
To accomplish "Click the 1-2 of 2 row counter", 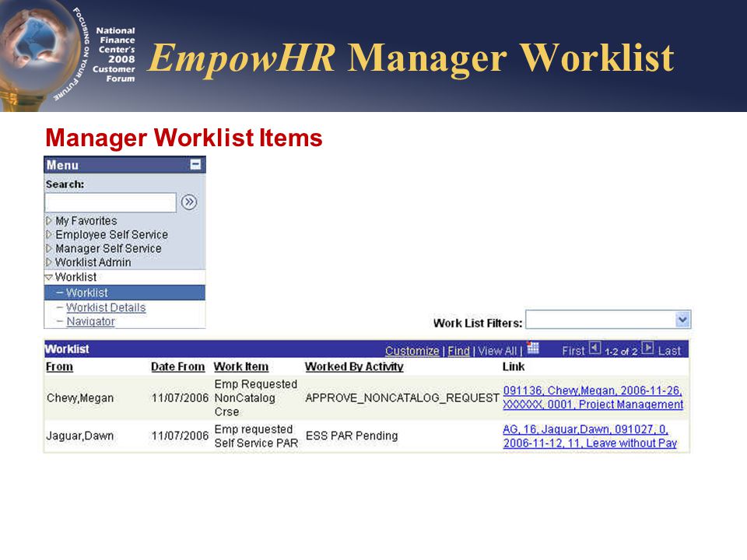I will 621,352.
